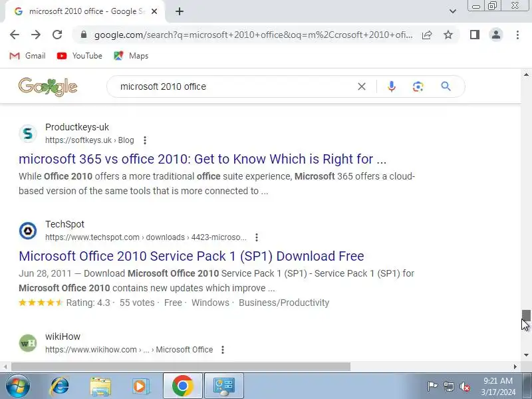This screenshot has height=399, width=532.
Task: Open Chrome's three-dot menu
Action: coord(517,35)
